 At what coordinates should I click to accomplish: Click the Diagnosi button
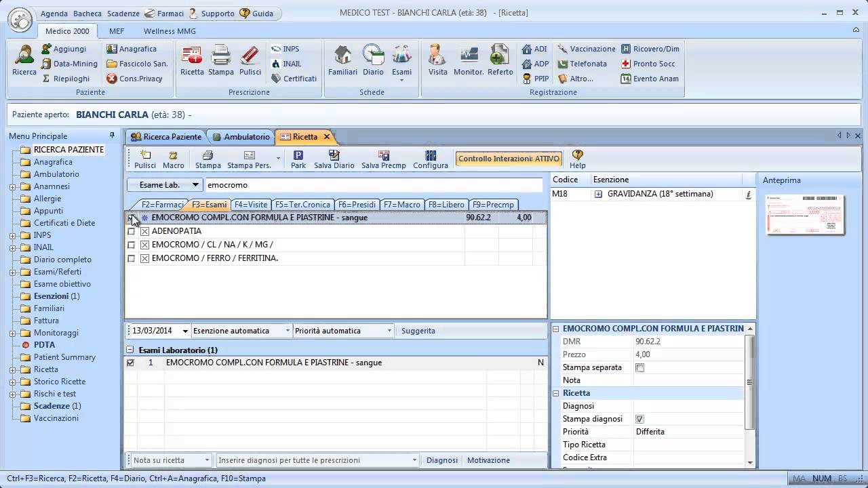point(442,460)
